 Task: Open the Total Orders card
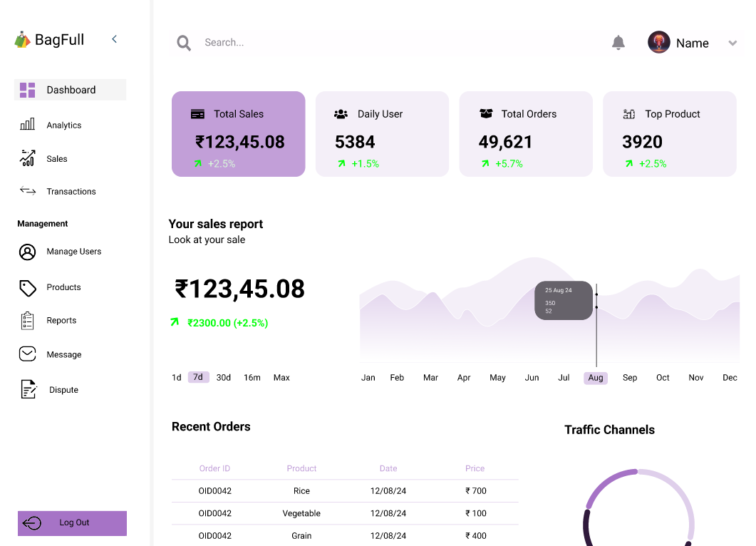point(526,134)
